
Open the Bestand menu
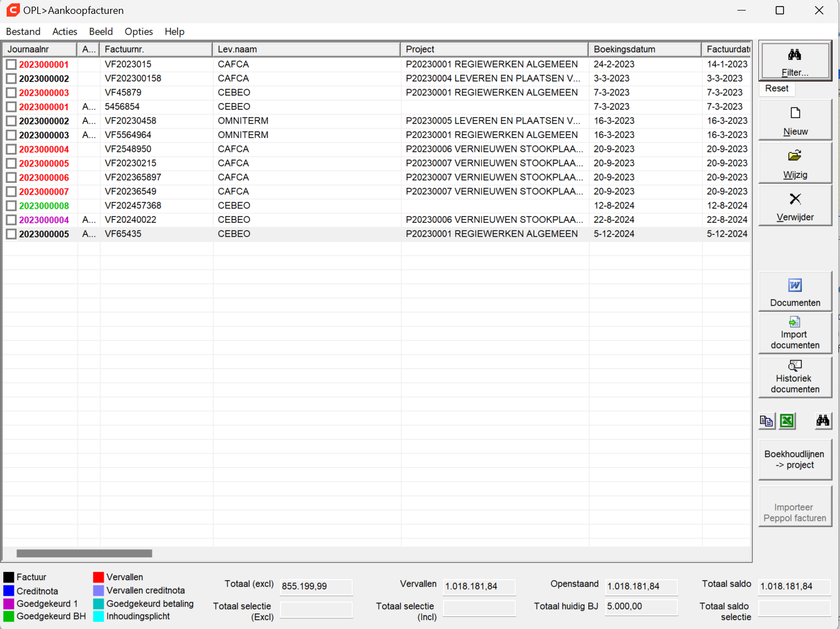click(23, 32)
